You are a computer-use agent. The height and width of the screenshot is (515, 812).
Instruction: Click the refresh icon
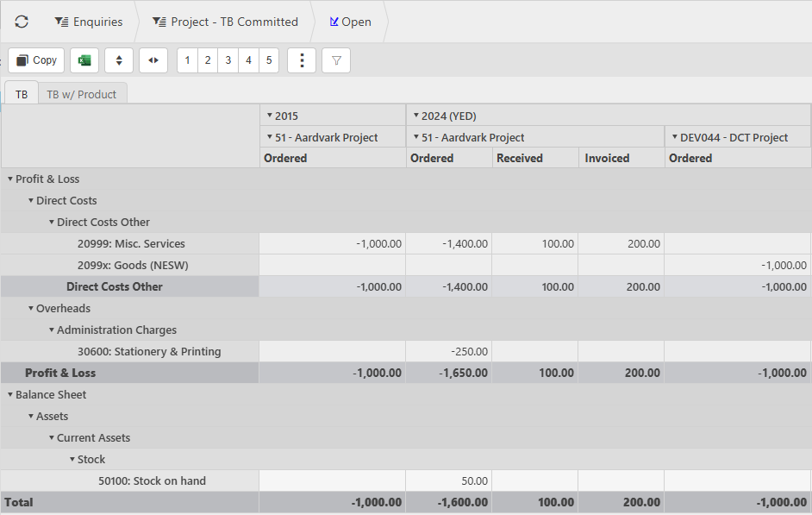(x=22, y=22)
